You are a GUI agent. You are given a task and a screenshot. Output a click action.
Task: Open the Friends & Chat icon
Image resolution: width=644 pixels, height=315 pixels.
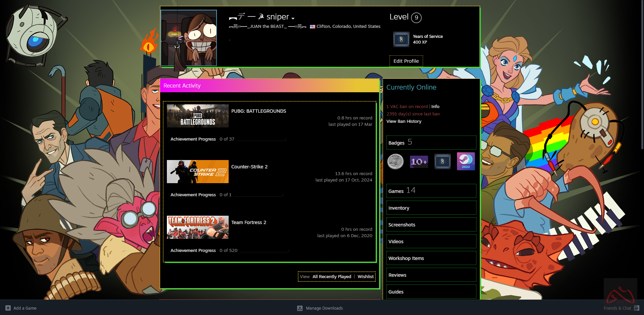point(636,308)
